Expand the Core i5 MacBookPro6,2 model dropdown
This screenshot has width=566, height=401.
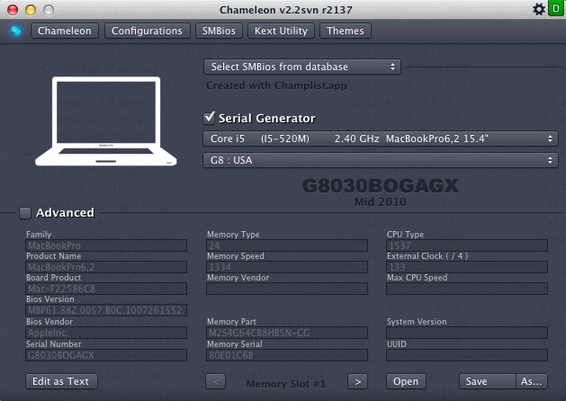click(380, 139)
